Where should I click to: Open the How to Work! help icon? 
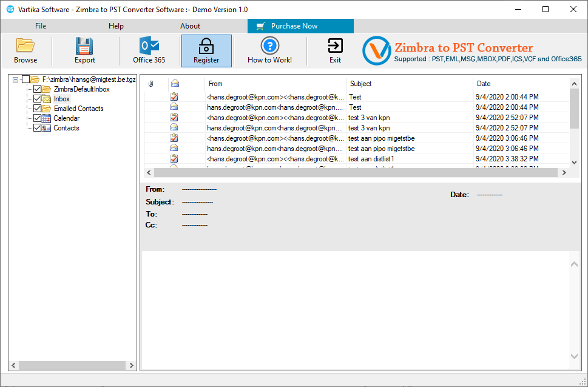pos(269,45)
